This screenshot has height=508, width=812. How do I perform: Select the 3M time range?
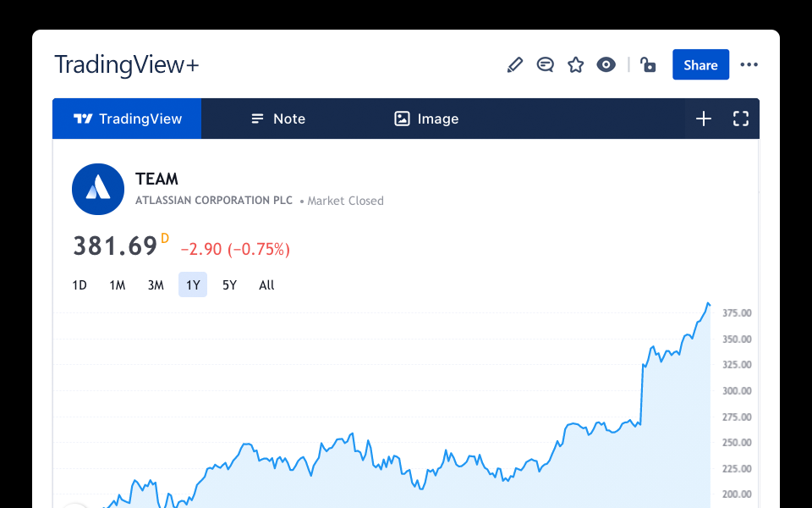click(156, 285)
